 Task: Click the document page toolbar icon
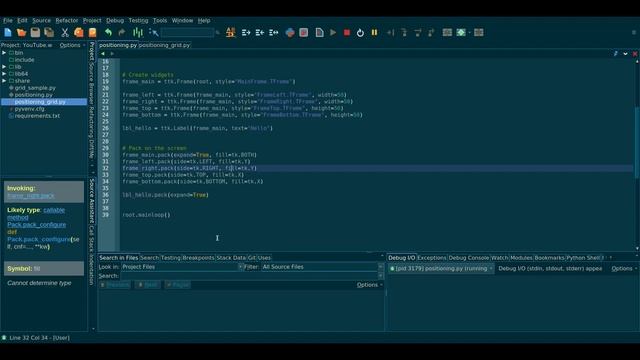tap(320, 32)
